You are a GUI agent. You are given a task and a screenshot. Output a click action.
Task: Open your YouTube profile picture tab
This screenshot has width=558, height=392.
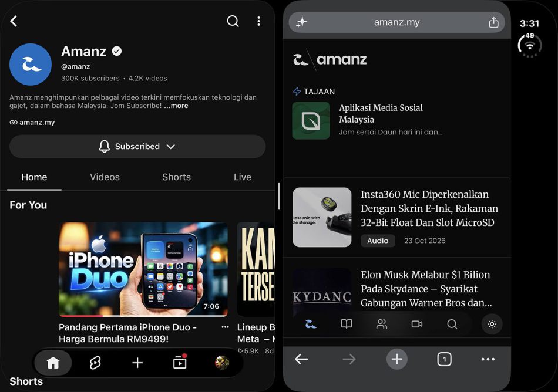click(x=222, y=363)
